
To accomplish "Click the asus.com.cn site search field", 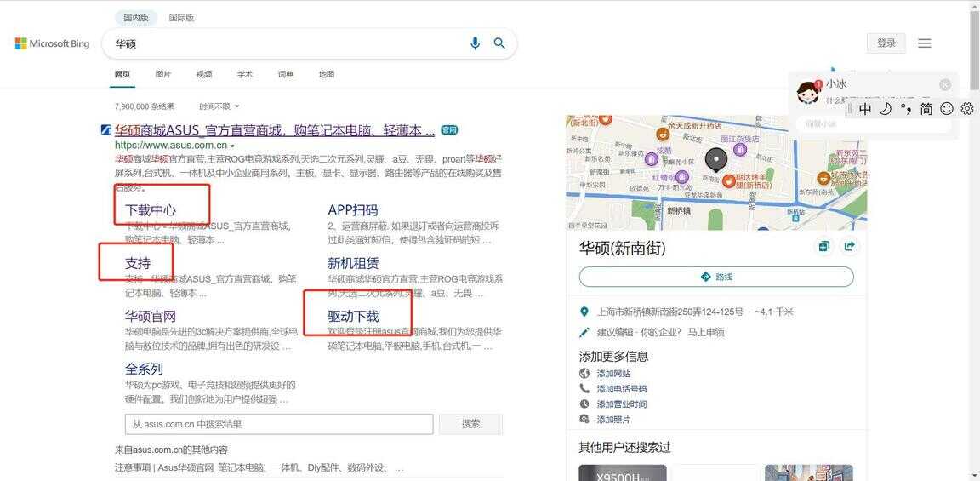I will [x=279, y=424].
